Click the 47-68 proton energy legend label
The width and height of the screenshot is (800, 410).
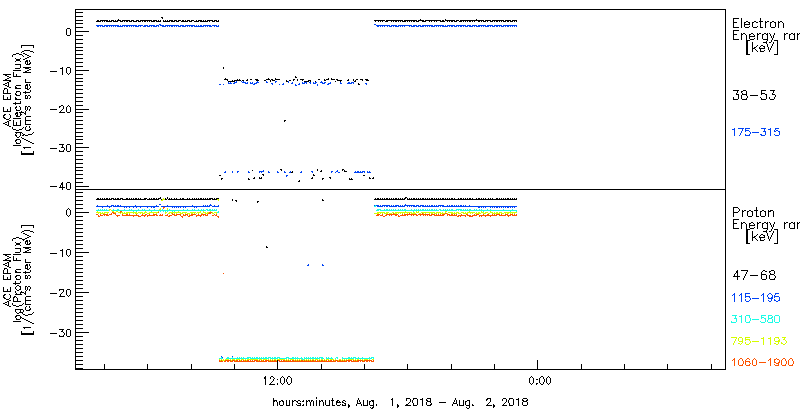pos(754,276)
